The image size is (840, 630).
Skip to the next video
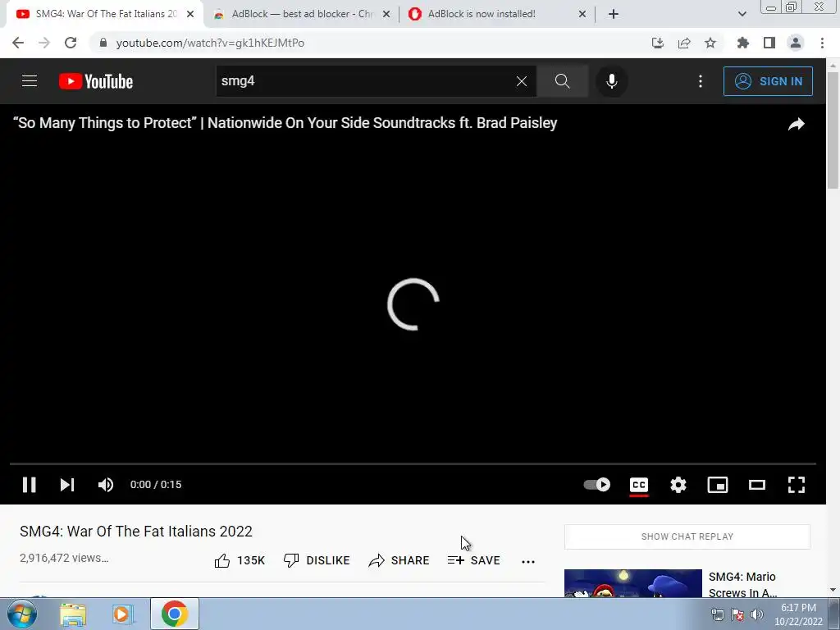pos(67,485)
